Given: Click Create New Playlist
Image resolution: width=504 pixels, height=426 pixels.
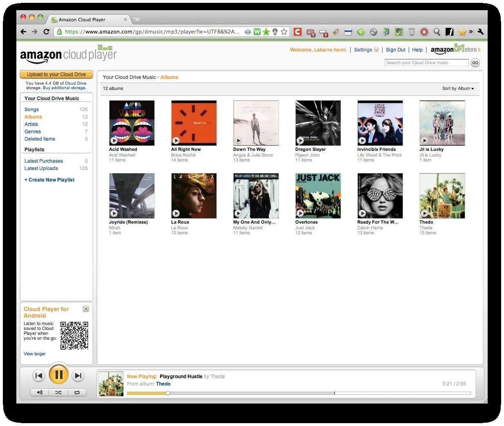Looking at the screenshot, I should (49, 180).
